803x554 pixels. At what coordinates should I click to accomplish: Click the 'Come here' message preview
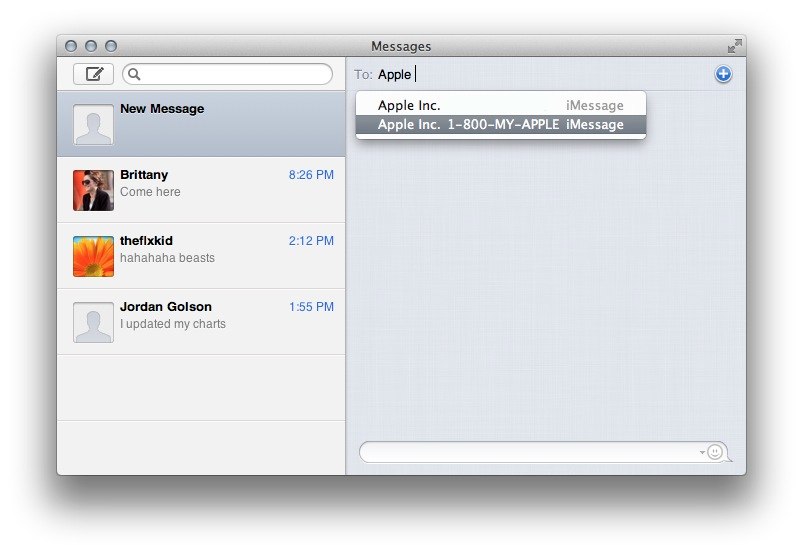pos(151,192)
